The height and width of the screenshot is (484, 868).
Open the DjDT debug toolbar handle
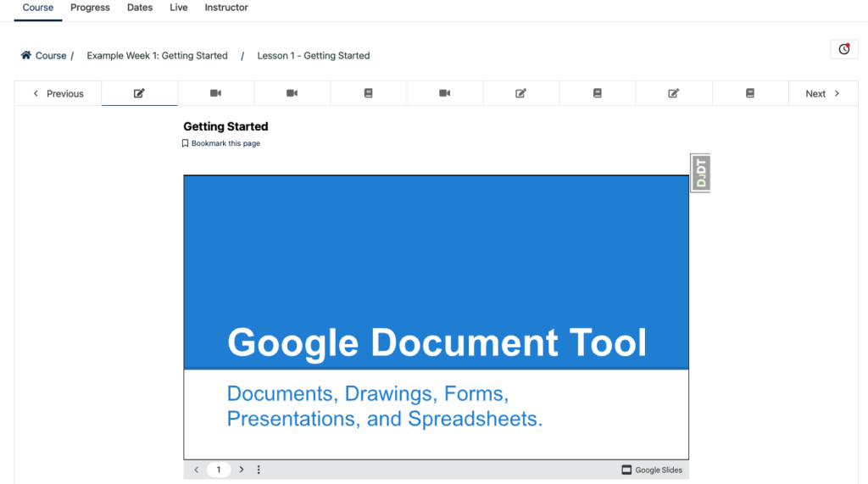(700, 173)
